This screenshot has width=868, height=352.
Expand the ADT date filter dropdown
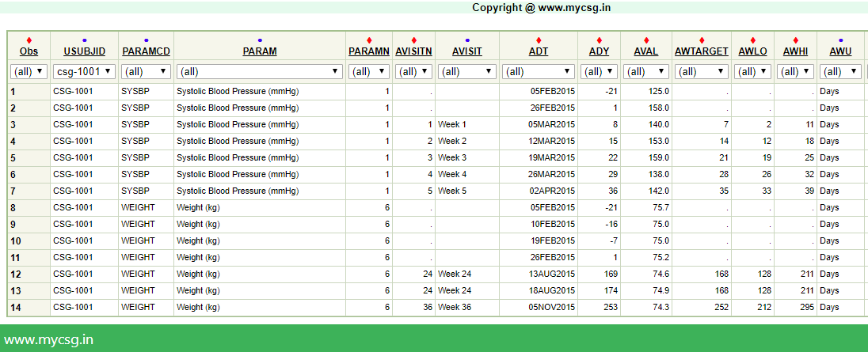tap(539, 71)
